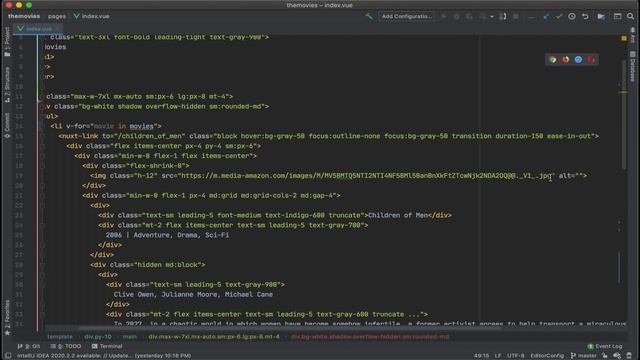Image resolution: width=640 pixels, height=360 pixels.
Task: Open the TODO tool window tab
Action: pyautogui.click(x=66, y=346)
